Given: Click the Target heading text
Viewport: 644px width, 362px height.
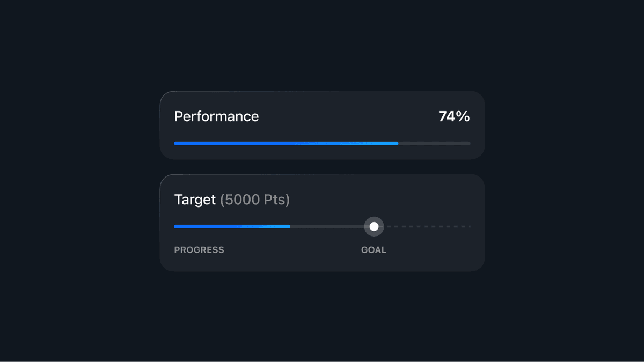Looking at the screenshot, I should pos(195,200).
